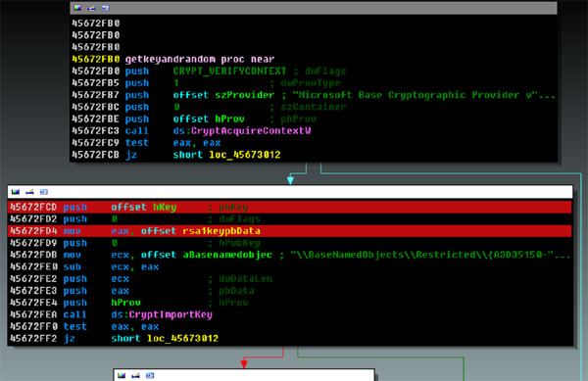Click 'push ecx' at address 45672FE2
This screenshot has width=588, height=381.
tap(96, 279)
